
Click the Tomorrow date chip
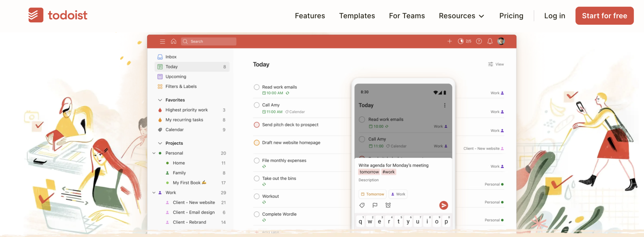pos(373,194)
